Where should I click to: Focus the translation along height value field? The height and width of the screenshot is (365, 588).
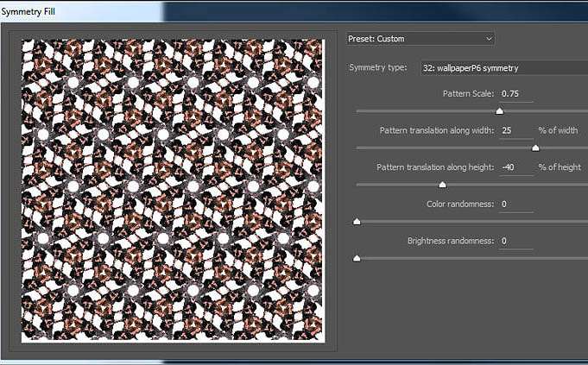click(x=515, y=167)
